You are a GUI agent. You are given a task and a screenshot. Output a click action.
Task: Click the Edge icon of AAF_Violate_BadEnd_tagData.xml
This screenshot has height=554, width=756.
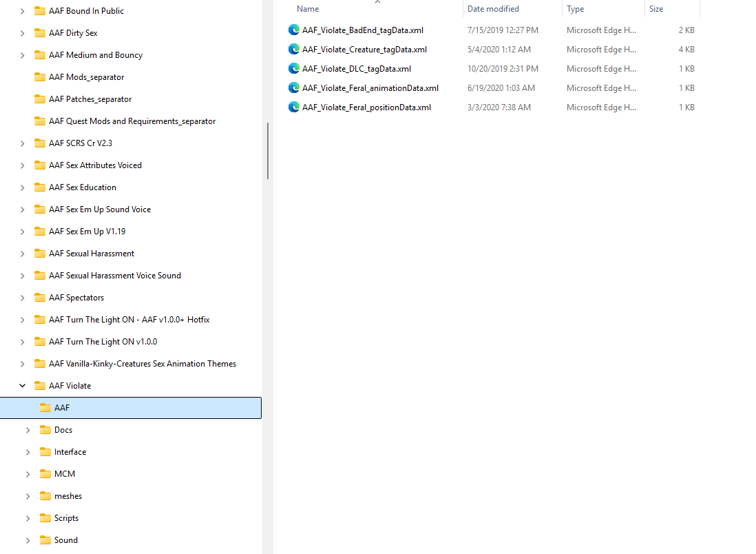coord(293,30)
